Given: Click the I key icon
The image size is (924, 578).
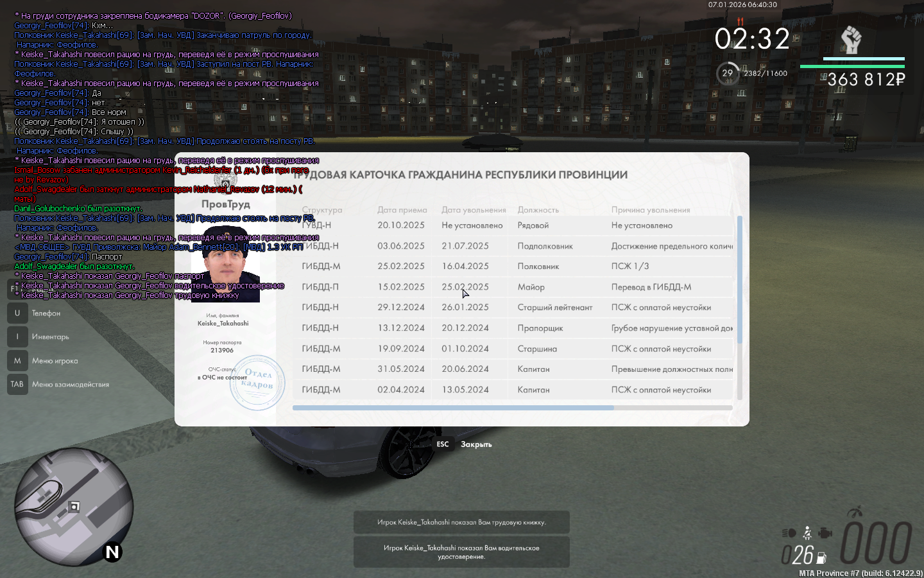Looking at the screenshot, I should click(17, 337).
